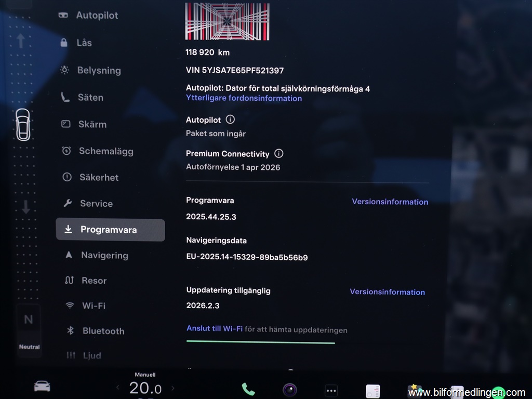Screen dimensions: 532x399
Task: Tap the Neutral N gear indicator
Action: (29, 320)
